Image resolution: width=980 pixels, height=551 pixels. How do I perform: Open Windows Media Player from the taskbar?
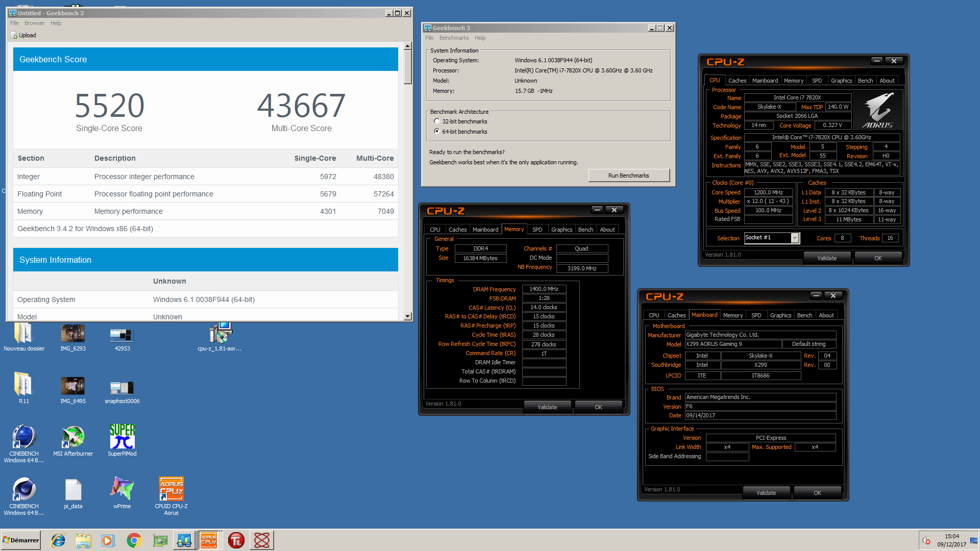click(x=108, y=540)
